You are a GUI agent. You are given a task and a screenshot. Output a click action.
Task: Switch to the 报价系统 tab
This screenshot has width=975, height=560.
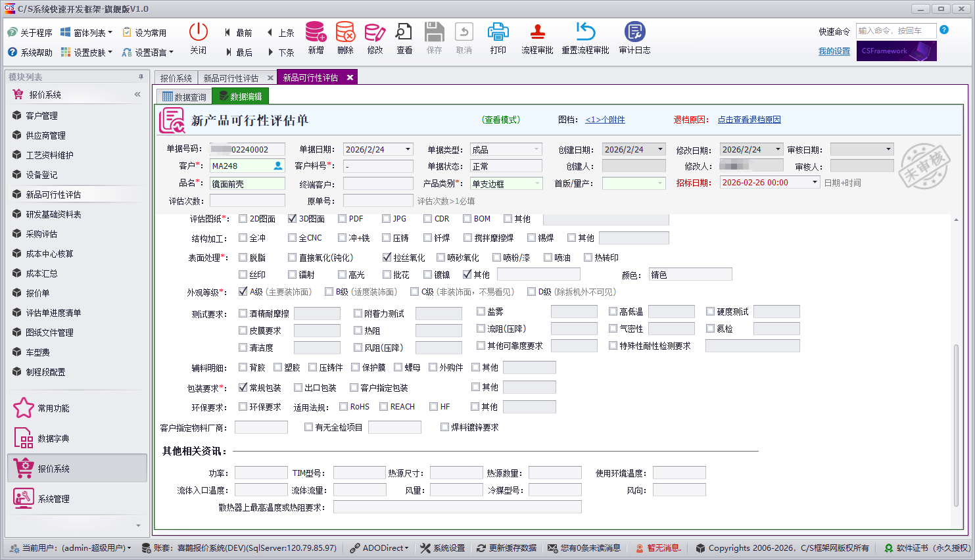(176, 78)
